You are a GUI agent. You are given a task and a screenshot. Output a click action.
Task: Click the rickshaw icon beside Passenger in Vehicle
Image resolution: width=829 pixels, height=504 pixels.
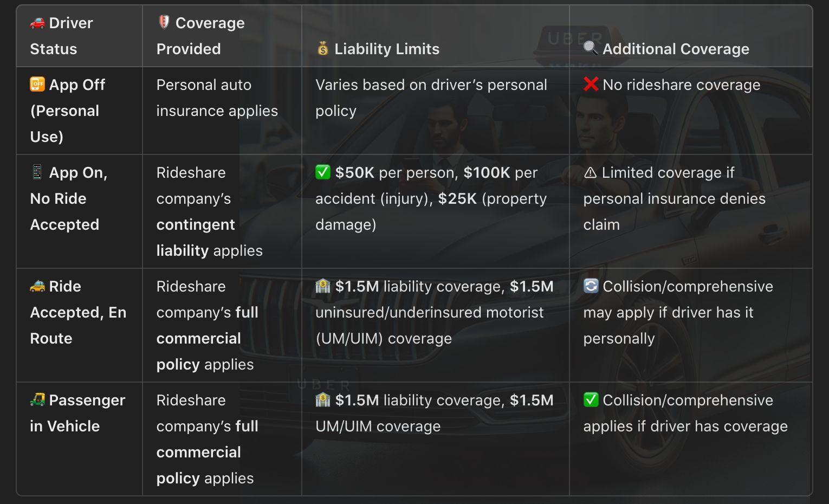[37, 400]
